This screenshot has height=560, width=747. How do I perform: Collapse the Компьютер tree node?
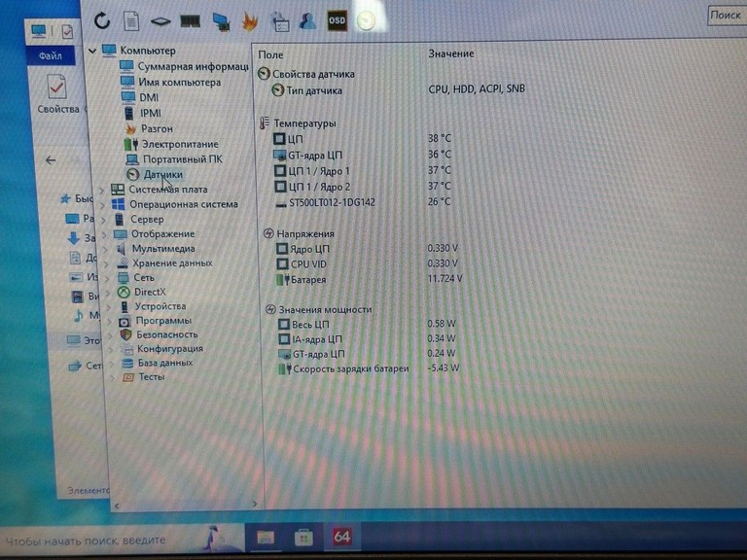92,51
